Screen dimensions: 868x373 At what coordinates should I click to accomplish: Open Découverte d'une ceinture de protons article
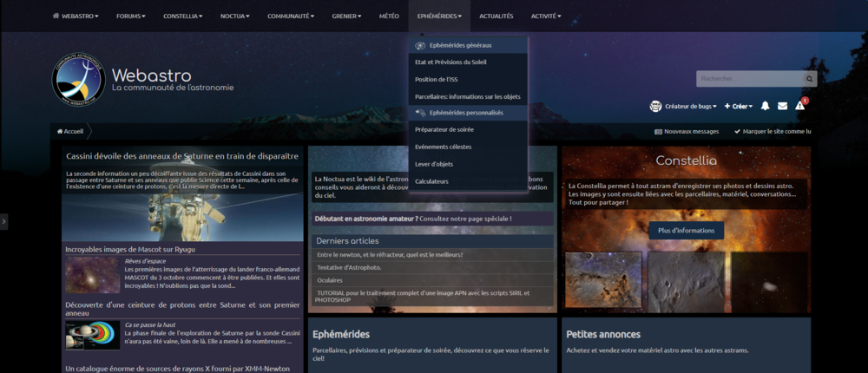click(182, 309)
